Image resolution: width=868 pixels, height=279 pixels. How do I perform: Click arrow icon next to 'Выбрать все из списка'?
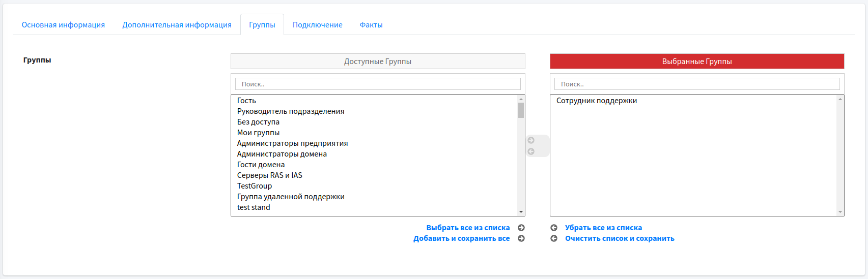tap(521, 228)
